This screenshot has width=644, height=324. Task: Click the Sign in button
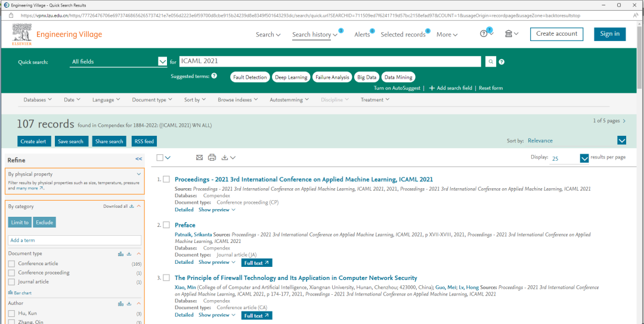click(610, 34)
